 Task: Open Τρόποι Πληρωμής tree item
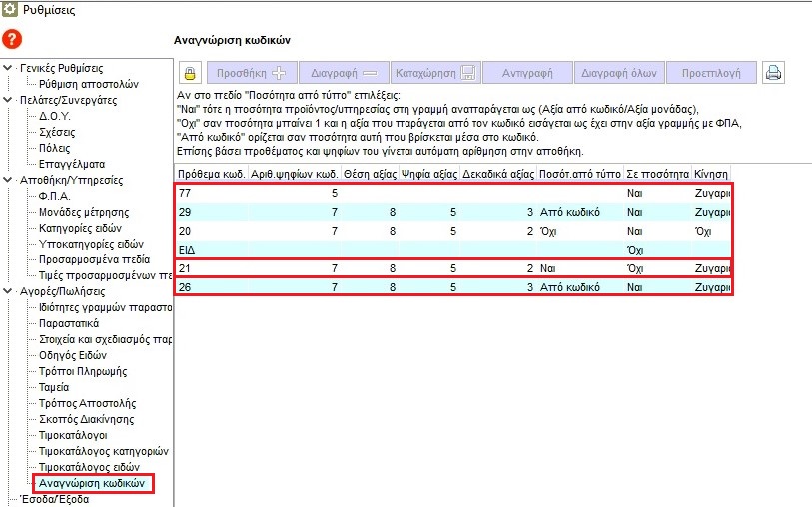click(x=83, y=371)
